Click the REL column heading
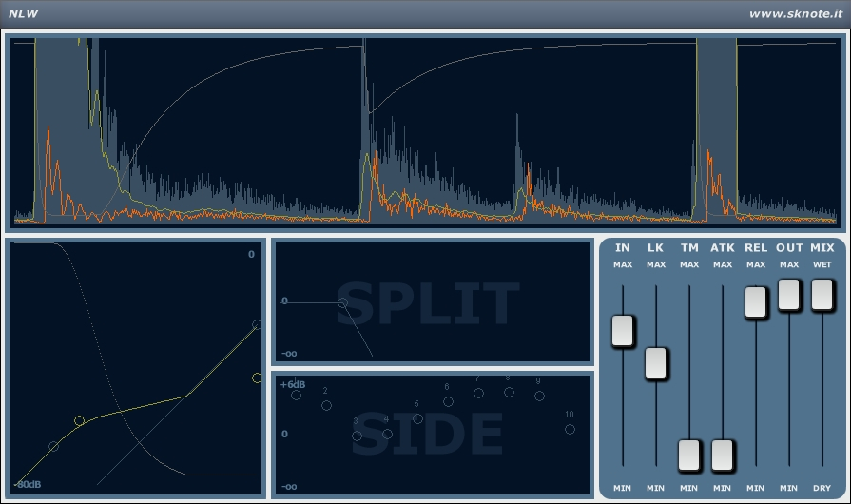This screenshot has width=851, height=504. [x=756, y=248]
